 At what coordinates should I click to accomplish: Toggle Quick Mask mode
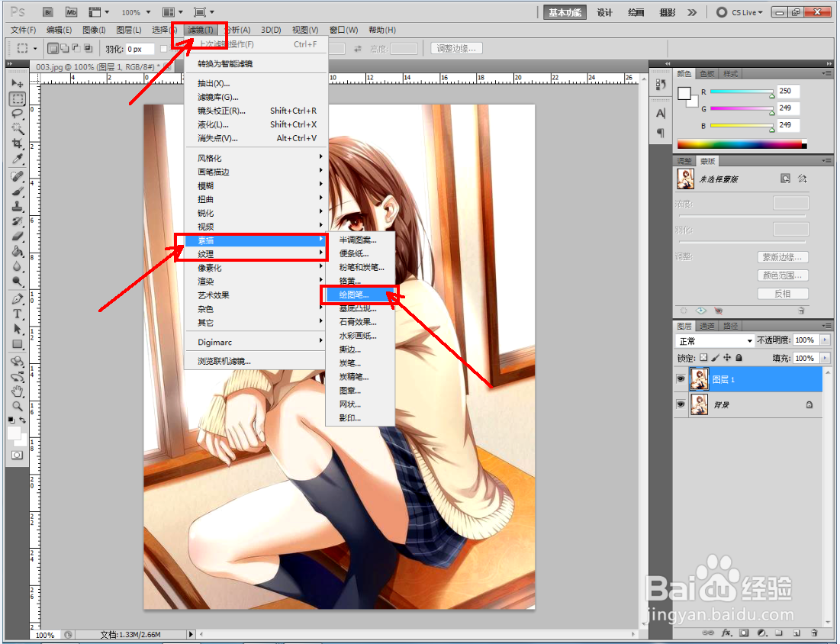(17, 455)
